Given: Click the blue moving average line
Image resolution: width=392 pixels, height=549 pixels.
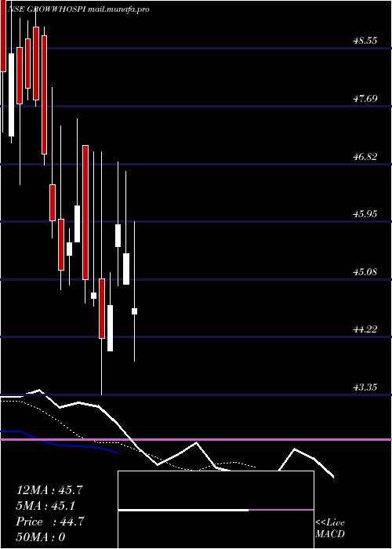Looking at the screenshot, I should pyautogui.click(x=60, y=443).
